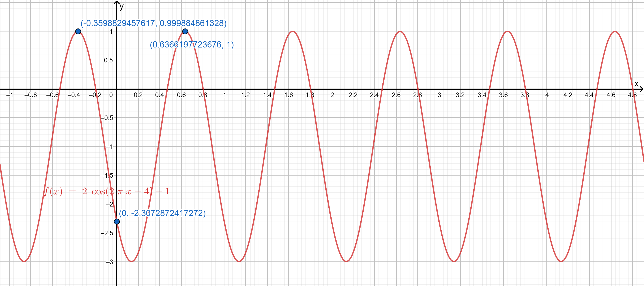The width and height of the screenshot is (644, 286).
Task: Click the label (-0.3598829457617, 0.999884861328)
Action: coord(153,23)
